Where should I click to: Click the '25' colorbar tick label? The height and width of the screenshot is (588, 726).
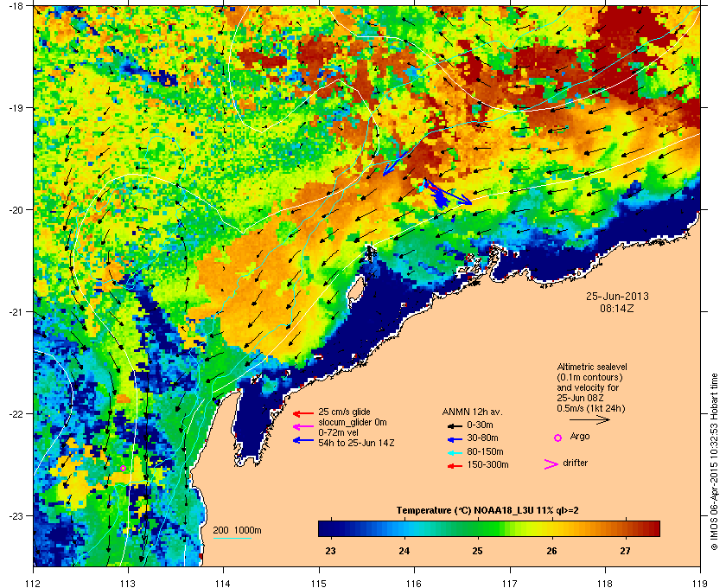477,551
